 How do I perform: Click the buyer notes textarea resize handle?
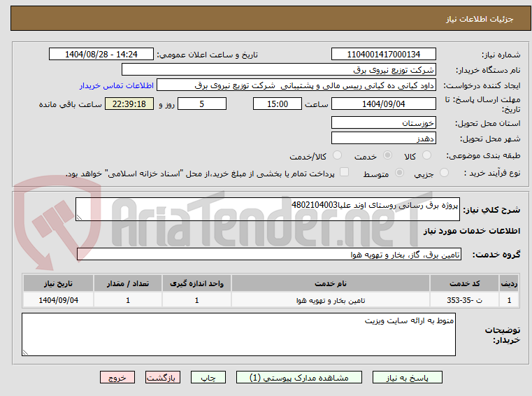coord(25,353)
